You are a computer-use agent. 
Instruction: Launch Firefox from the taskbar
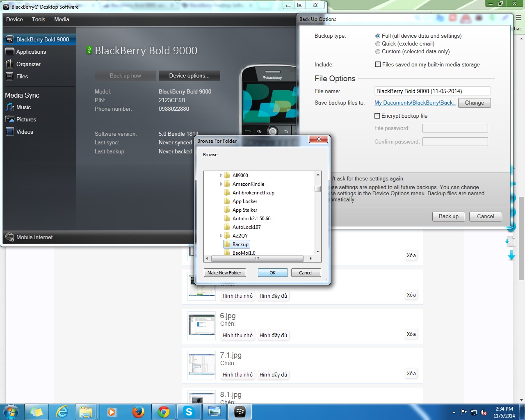click(138, 412)
